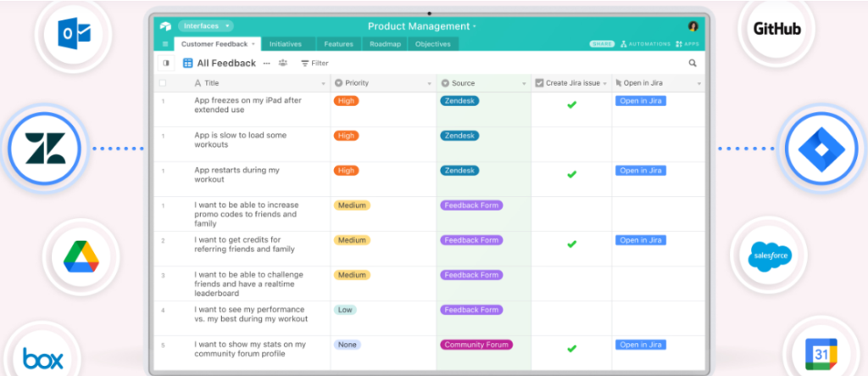Viewport: 868px width, 376px height.
Task: Toggle the select-all rows checkbox
Action: 162,83
